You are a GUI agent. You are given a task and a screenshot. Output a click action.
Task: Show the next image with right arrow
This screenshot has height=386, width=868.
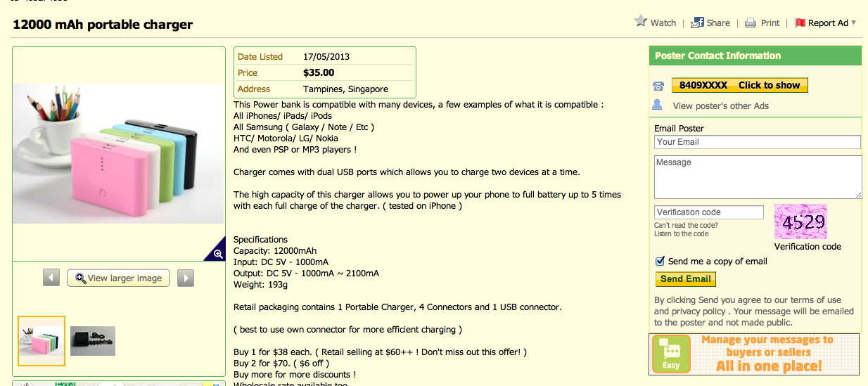[x=185, y=278]
